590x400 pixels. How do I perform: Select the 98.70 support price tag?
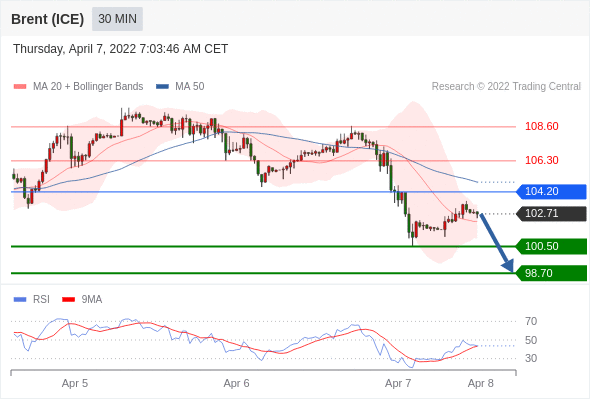[x=551, y=273]
